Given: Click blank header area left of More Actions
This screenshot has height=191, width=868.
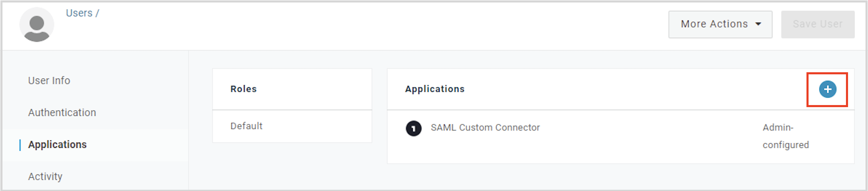Looking at the screenshot, I should pyautogui.click(x=374, y=25).
